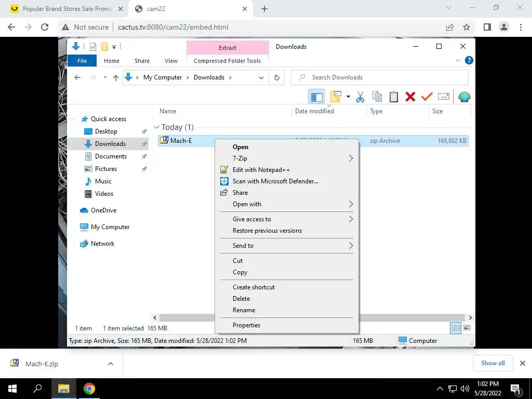The width and height of the screenshot is (532, 399).
Task: Switch to large icons view in status bar
Action: (x=467, y=328)
